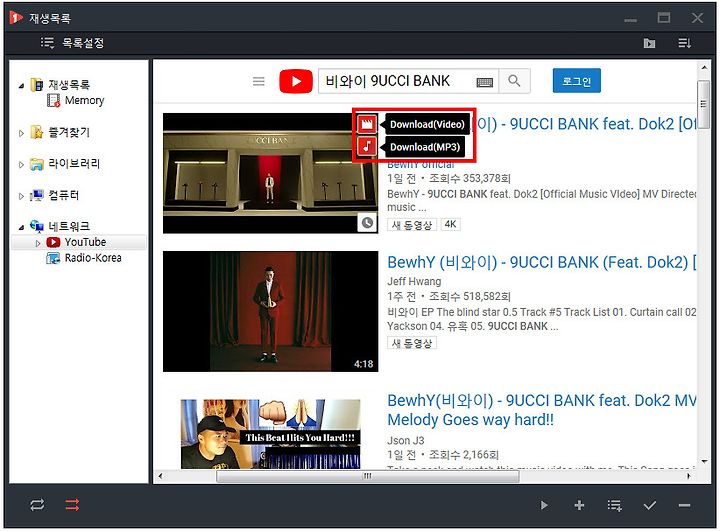Toggle the repeat playback icon
720x531 pixels.
pyautogui.click(x=37, y=505)
